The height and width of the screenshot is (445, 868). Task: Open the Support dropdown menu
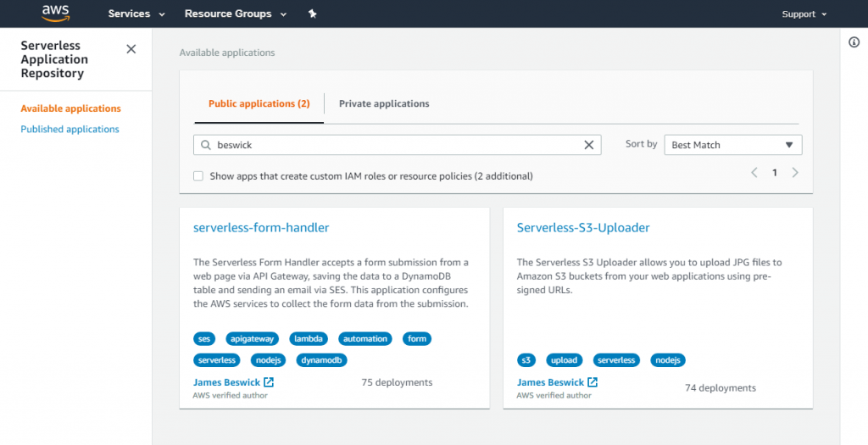point(804,14)
